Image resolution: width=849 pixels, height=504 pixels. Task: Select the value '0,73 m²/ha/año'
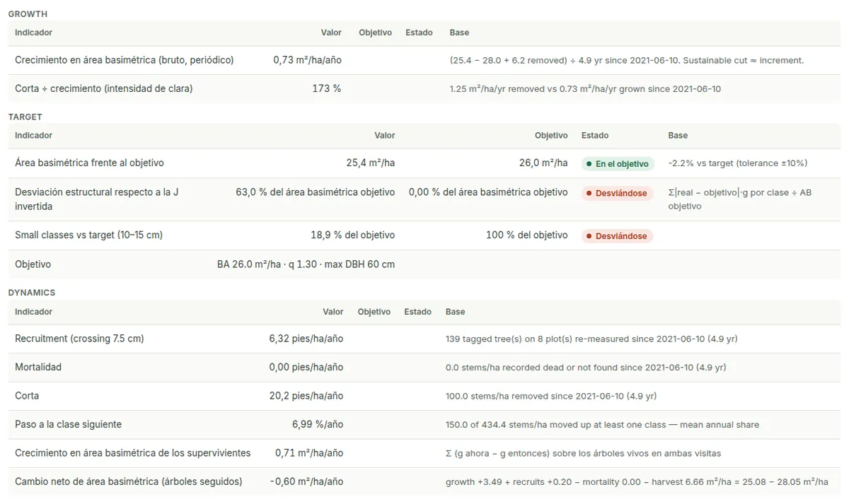click(307, 60)
